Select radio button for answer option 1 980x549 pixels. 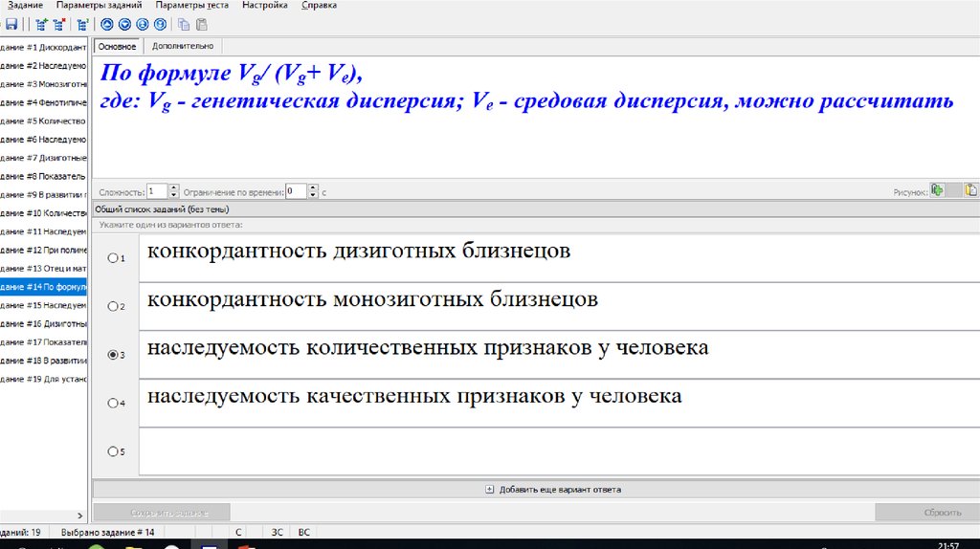[x=113, y=258]
